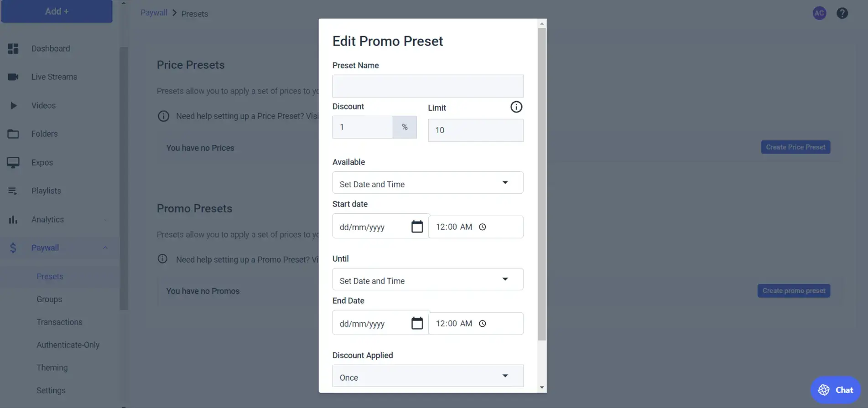The image size is (868, 408).
Task: Switch to the Transactions section
Action: coord(59,322)
